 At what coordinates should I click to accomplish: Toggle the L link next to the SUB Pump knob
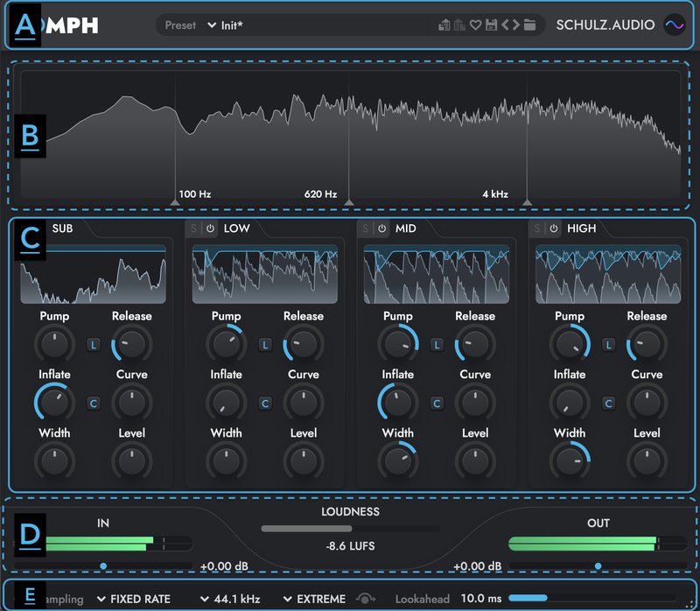[x=92, y=345]
